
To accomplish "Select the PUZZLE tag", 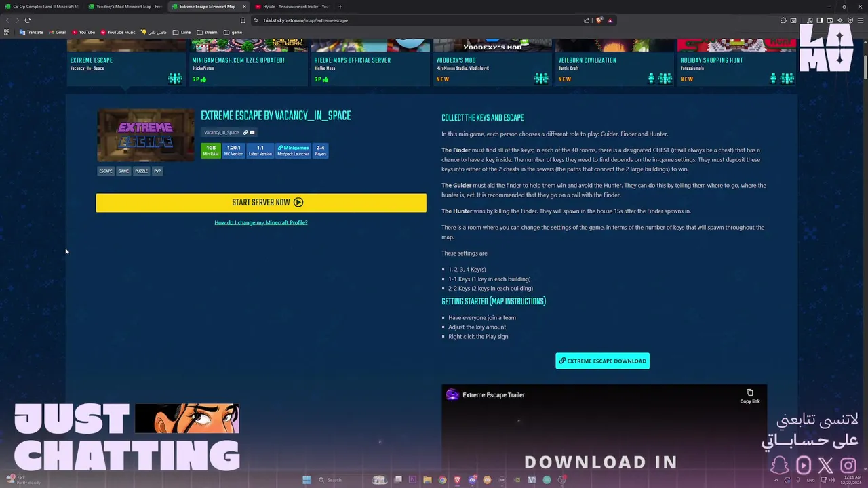I will [x=141, y=171].
